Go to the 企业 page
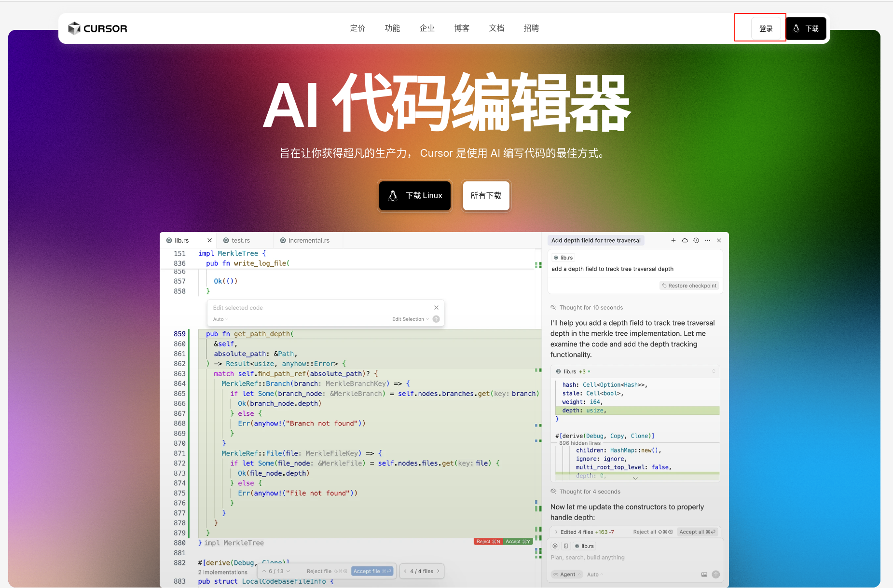893x588 pixels. pyautogui.click(x=427, y=28)
